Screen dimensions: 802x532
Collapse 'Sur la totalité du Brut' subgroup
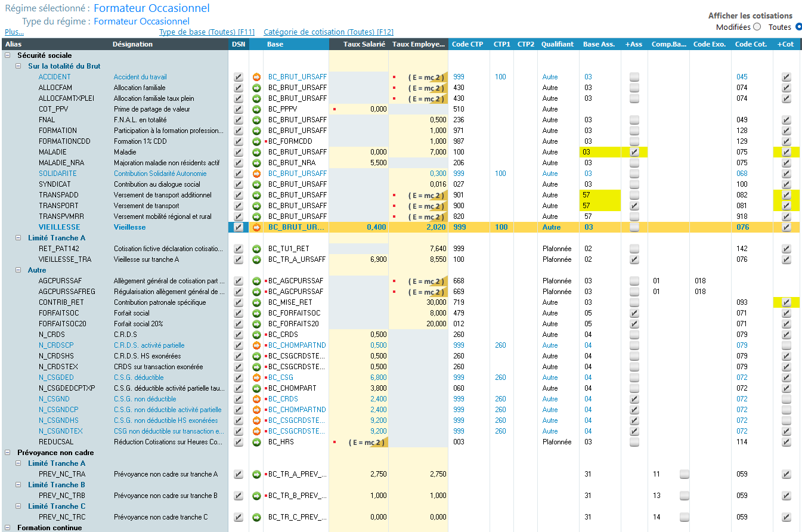(18, 66)
